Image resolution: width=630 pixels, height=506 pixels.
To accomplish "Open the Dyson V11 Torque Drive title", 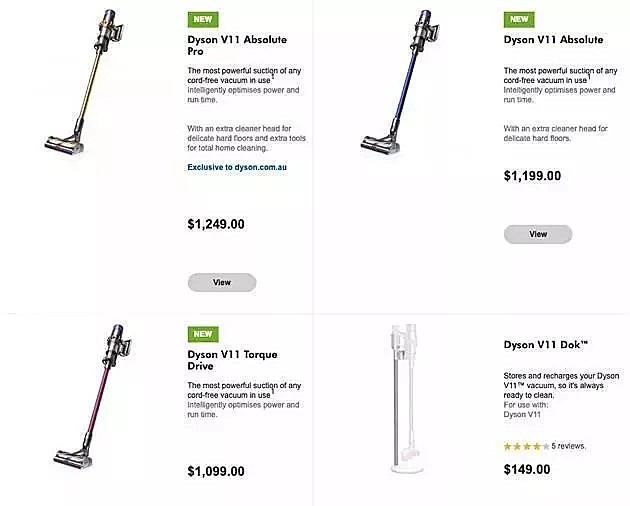I will pos(232,360).
